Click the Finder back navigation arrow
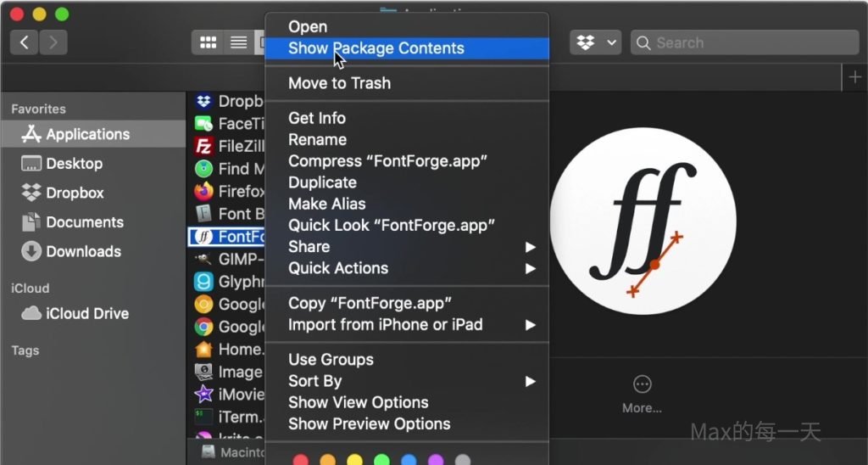 pyautogui.click(x=25, y=42)
